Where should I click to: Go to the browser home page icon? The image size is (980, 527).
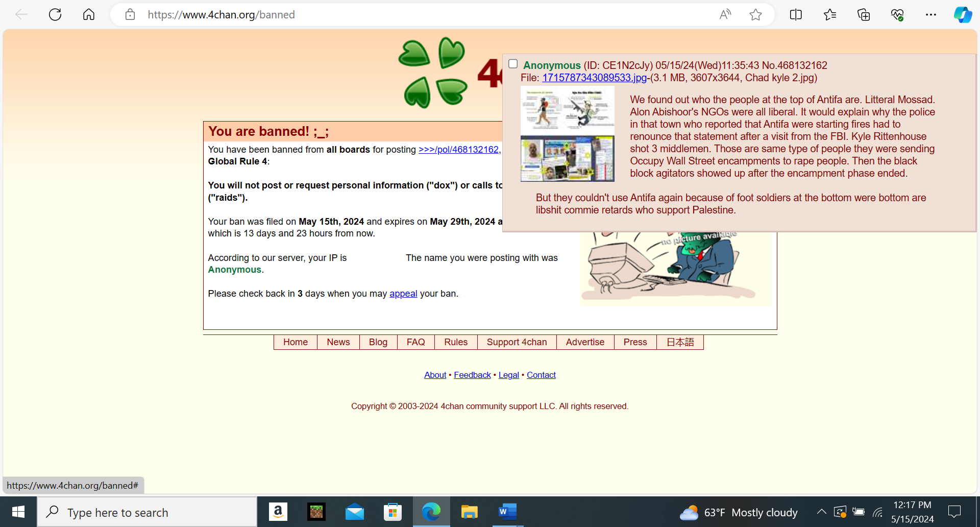tap(89, 14)
